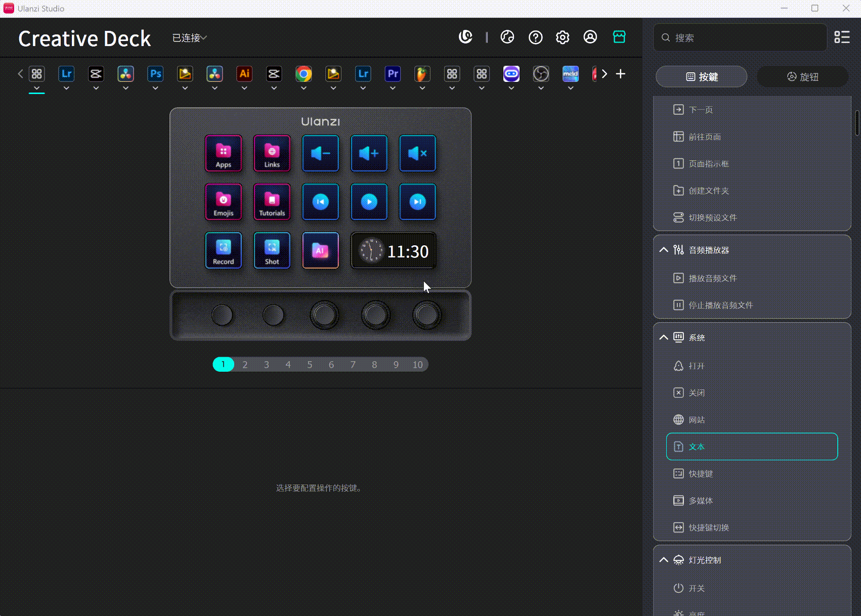Switch to the 旋钮 tab
The image size is (861, 616).
tap(802, 77)
